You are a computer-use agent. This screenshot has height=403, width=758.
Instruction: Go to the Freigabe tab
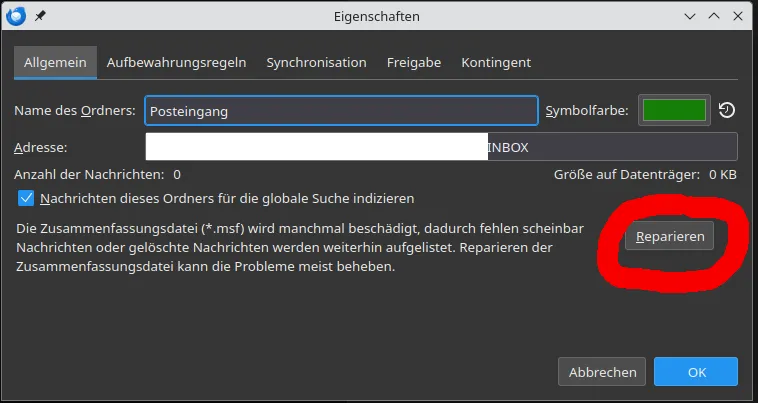pyautogui.click(x=414, y=62)
